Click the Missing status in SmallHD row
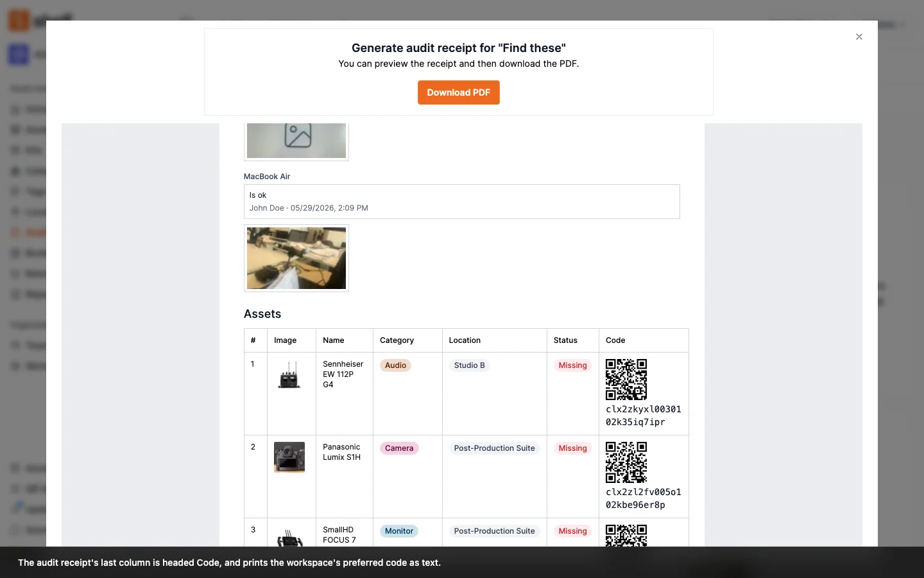924x578 pixels. [x=572, y=531]
